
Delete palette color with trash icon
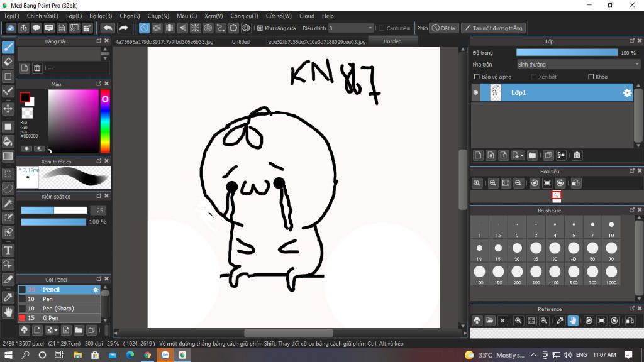click(x=37, y=68)
